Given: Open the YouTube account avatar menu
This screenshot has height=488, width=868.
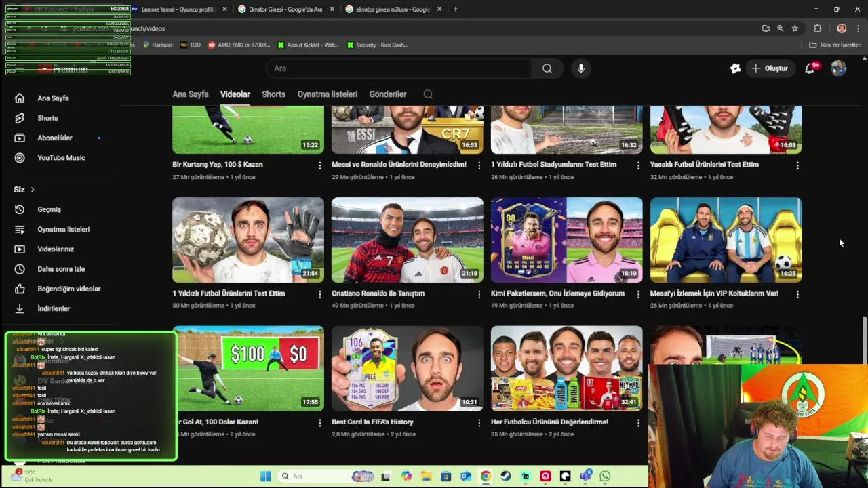Looking at the screenshot, I should (x=839, y=68).
